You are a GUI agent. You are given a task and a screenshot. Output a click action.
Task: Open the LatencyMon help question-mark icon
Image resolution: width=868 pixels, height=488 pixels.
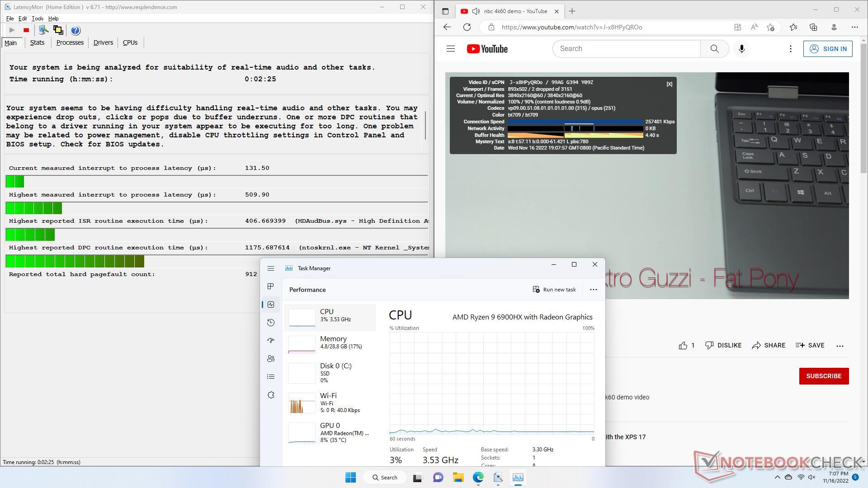click(75, 30)
